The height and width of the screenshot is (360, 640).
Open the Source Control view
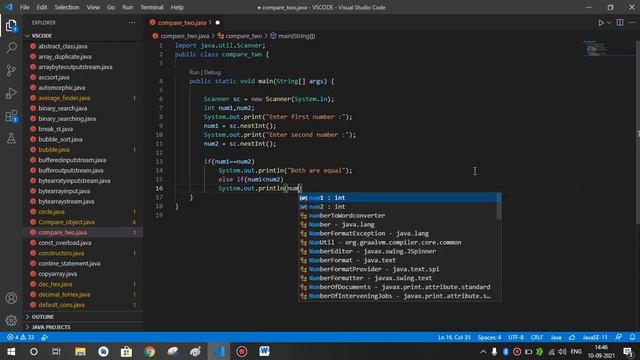11,71
